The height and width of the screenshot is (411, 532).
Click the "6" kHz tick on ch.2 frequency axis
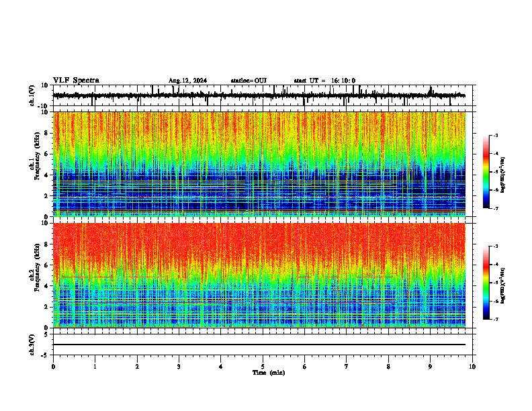coord(46,265)
